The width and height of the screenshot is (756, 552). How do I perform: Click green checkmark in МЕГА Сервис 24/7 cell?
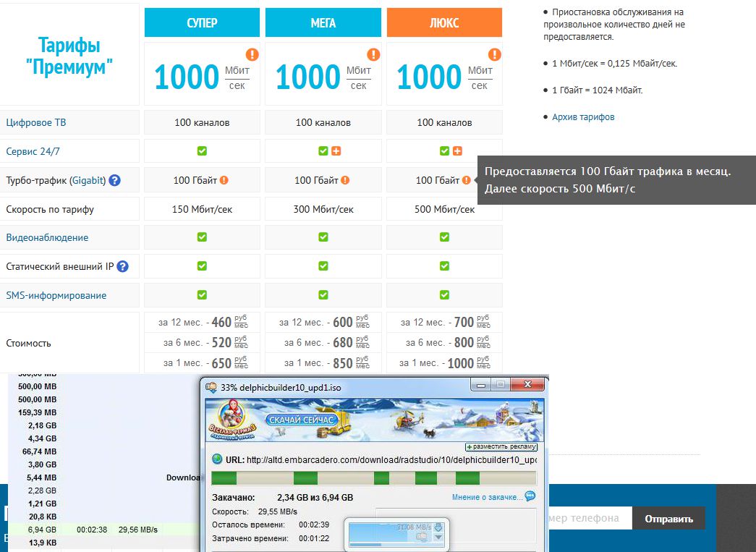tap(323, 151)
